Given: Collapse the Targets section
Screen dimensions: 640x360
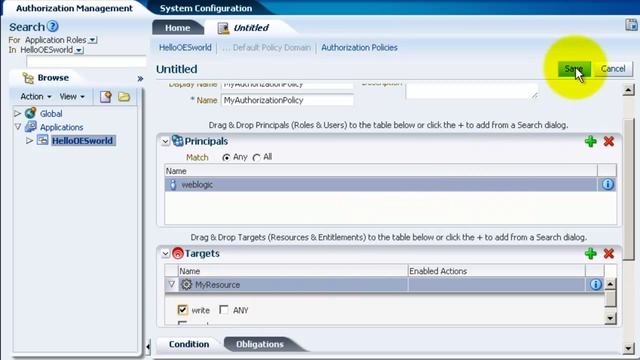Looking at the screenshot, I should [x=165, y=253].
